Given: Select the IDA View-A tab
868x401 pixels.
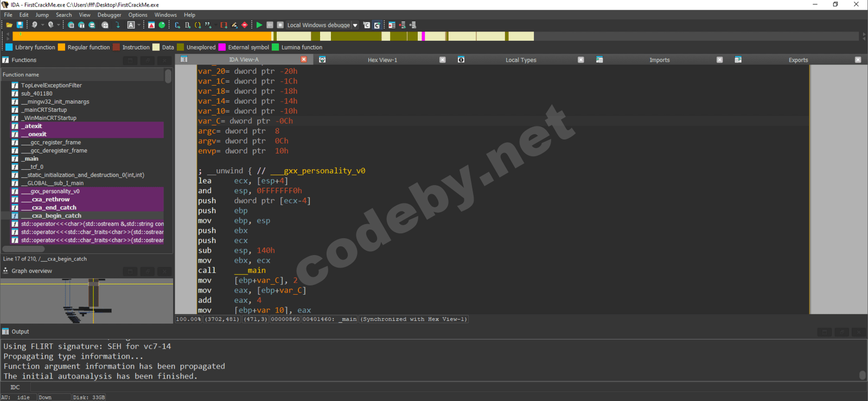Looking at the screenshot, I should click(244, 60).
